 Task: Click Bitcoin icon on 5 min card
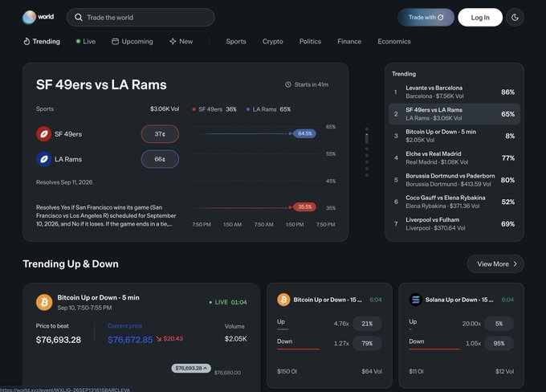[x=44, y=302]
